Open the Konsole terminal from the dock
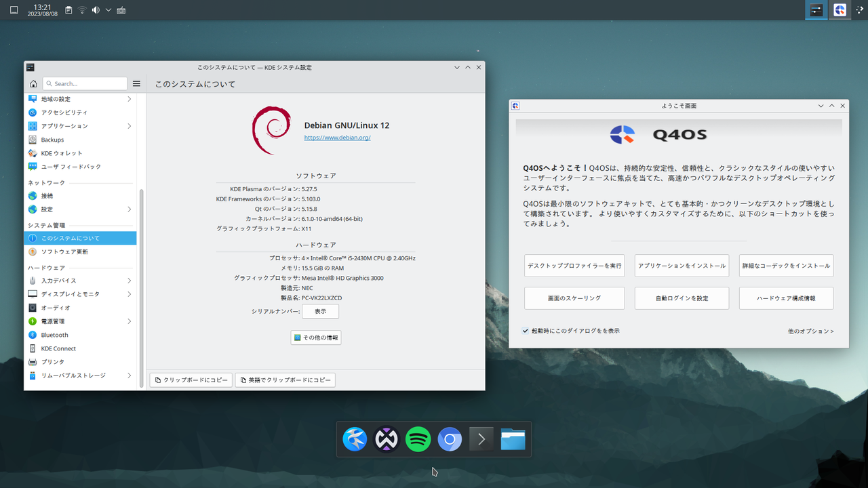The width and height of the screenshot is (868, 488). (481, 439)
